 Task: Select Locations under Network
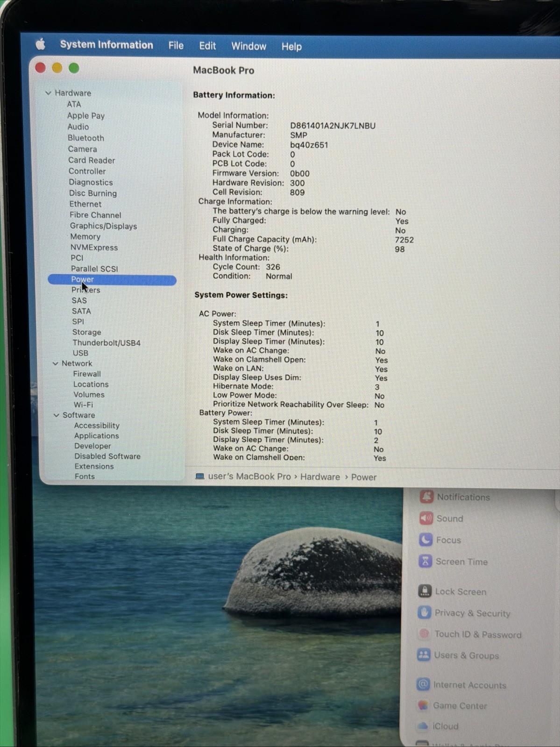point(91,384)
